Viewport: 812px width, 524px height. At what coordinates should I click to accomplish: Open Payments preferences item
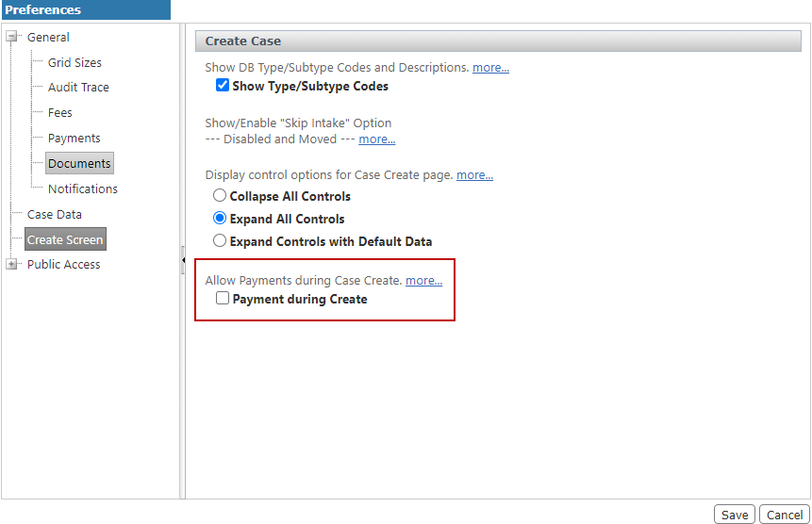point(74,138)
